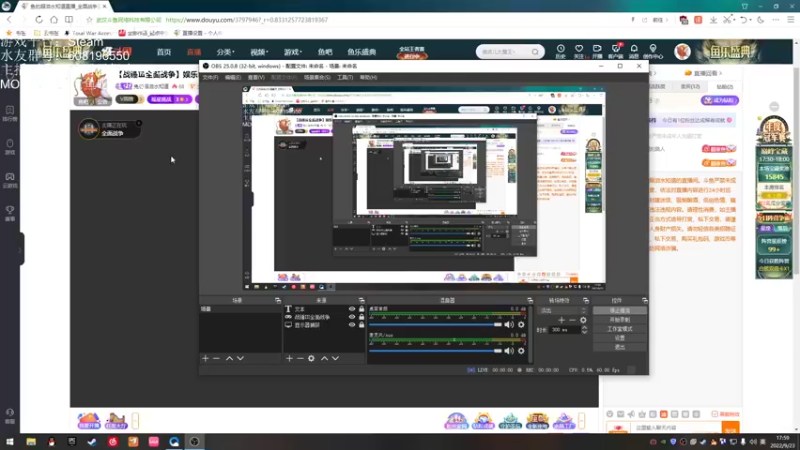This screenshot has width=800, height=450.
Task: Adjust the desktop audio volume slider
Action: pyautogui.click(x=435, y=324)
